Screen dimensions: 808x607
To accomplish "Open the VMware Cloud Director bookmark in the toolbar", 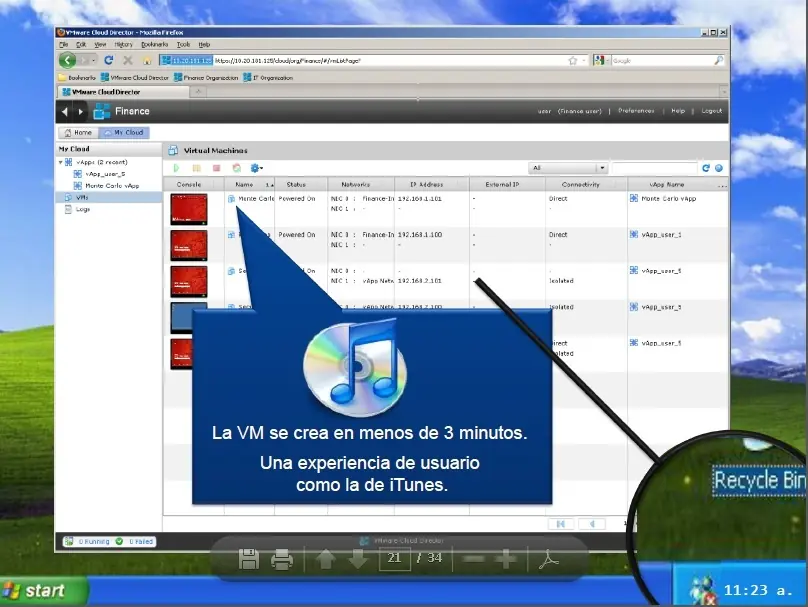I will coord(135,78).
